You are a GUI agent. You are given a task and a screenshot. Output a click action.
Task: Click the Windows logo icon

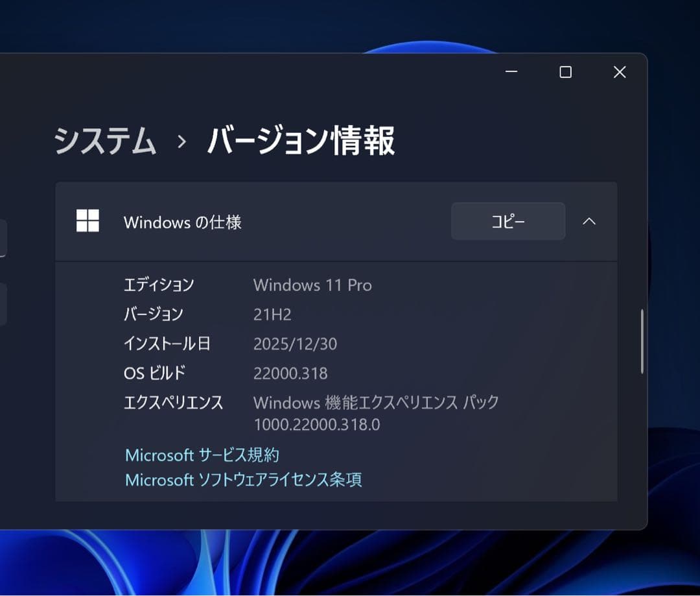point(87,221)
